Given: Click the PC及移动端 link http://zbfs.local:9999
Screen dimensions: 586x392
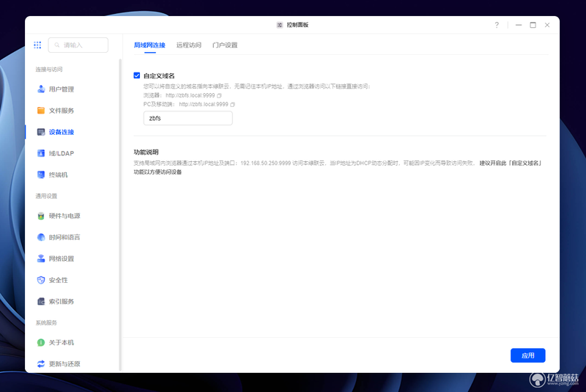Looking at the screenshot, I should 204,104.
